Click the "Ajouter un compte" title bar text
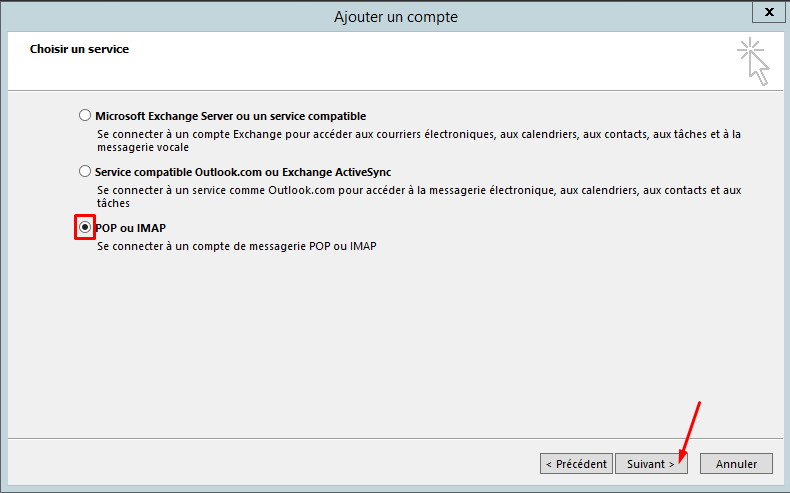The width and height of the screenshot is (790, 493). tap(397, 16)
